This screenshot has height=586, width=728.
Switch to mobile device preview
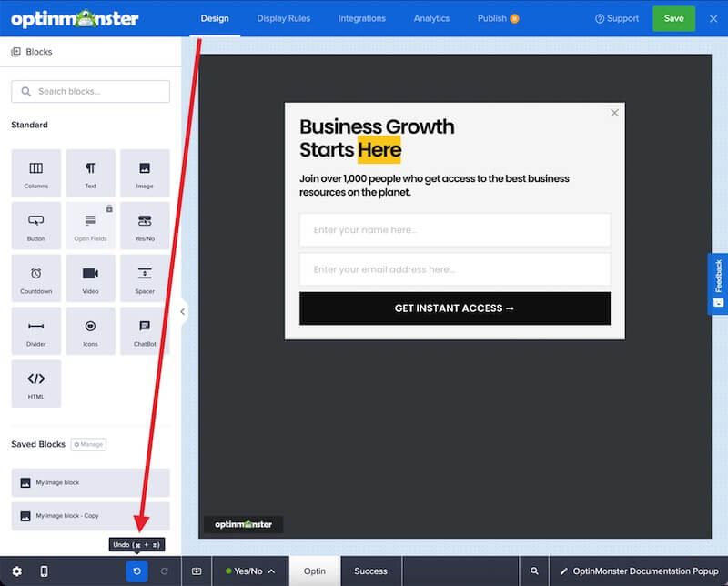click(44, 571)
